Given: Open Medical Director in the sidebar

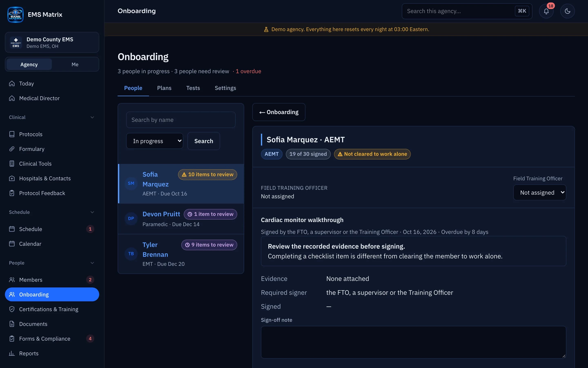Looking at the screenshot, I should pyautogui.click(x=52, y=98).
